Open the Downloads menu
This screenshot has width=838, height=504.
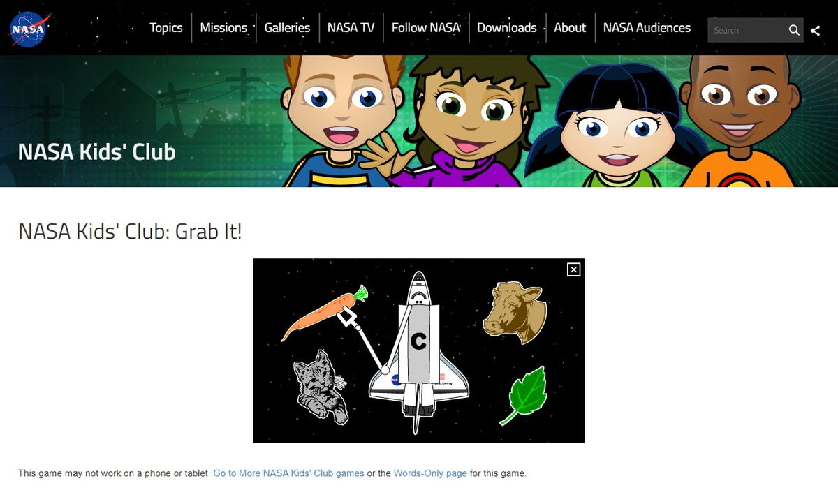507,28
